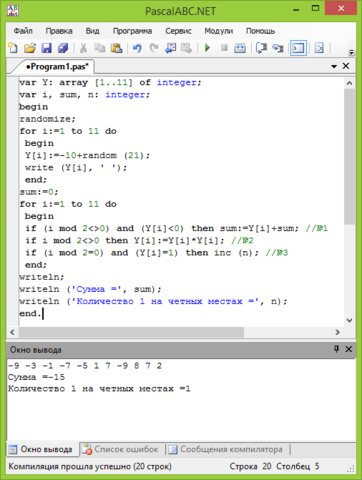Click the compile icon beside the stop button

pos(240,48)
